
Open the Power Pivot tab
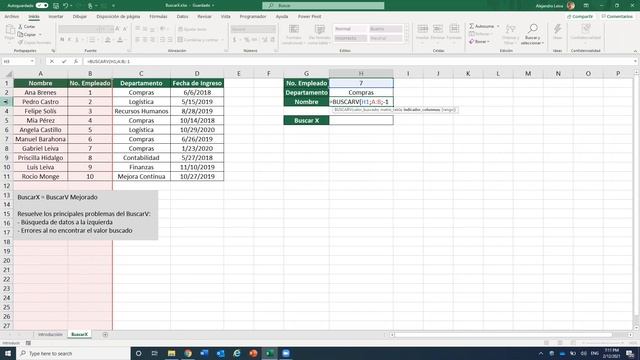point(310,16)
